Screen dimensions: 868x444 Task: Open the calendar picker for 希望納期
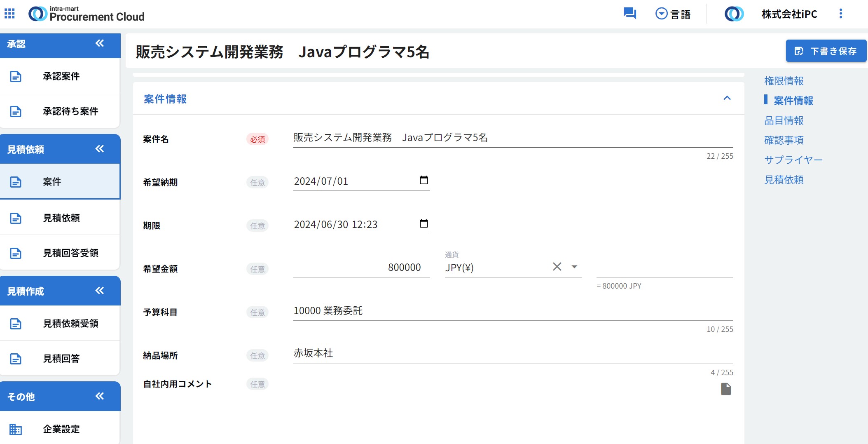(x=423, y=180)
